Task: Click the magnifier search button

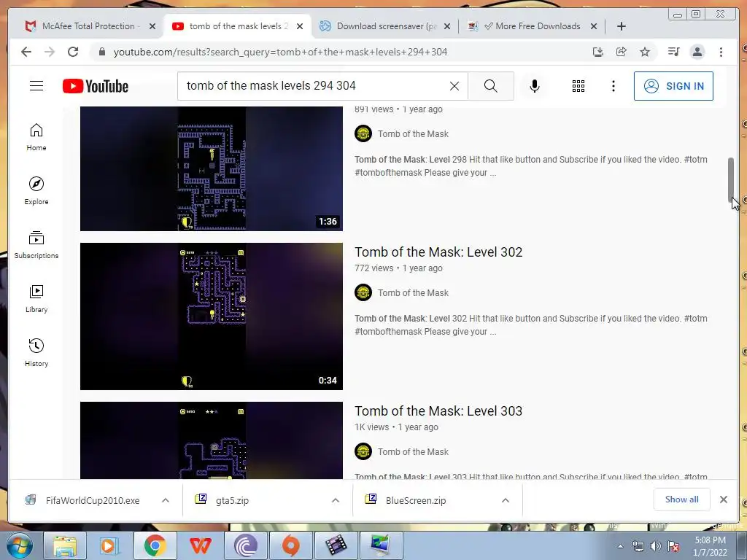Action: coord(491,86)
